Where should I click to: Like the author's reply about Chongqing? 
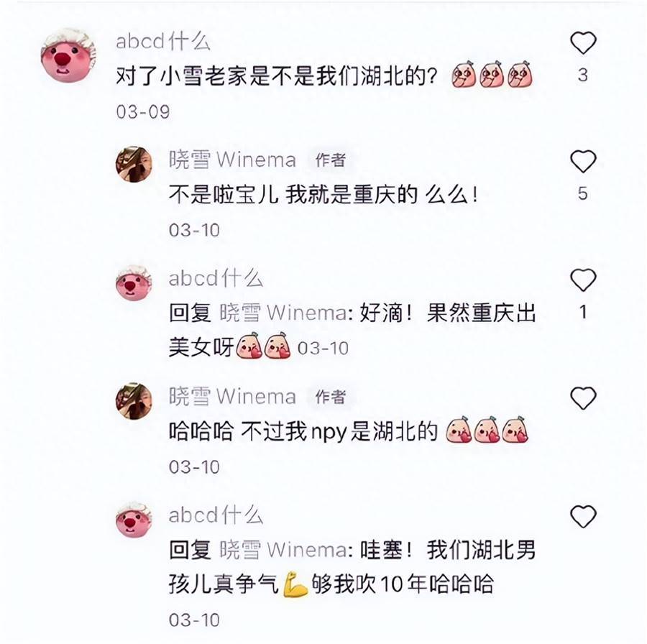pyautogui.click(x=583, y=161)
